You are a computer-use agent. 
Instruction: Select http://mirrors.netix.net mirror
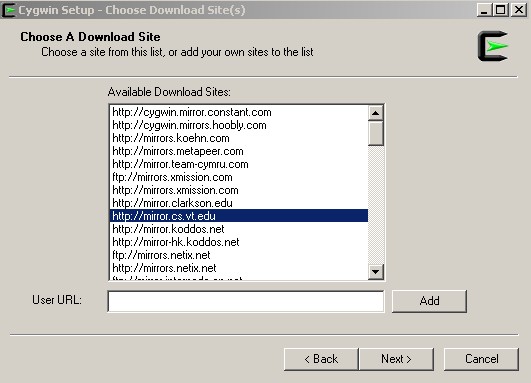pyautogui.click(x=239, y=268)
